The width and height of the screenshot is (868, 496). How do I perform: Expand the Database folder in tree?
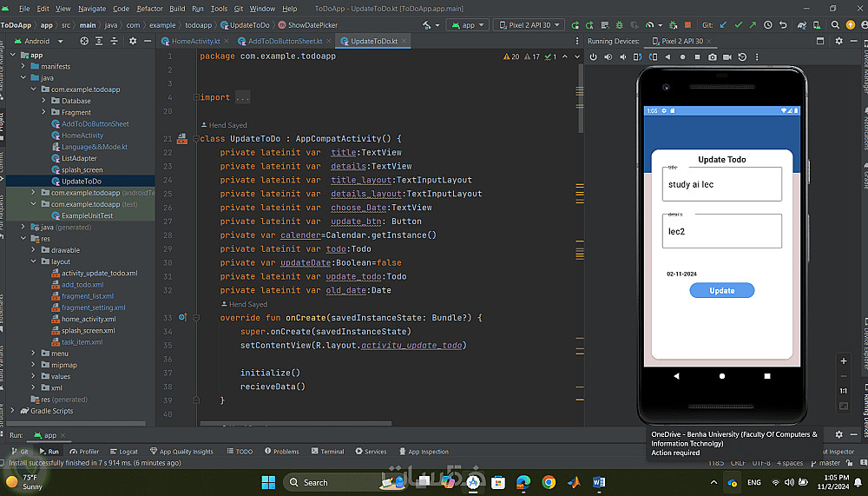44,101
